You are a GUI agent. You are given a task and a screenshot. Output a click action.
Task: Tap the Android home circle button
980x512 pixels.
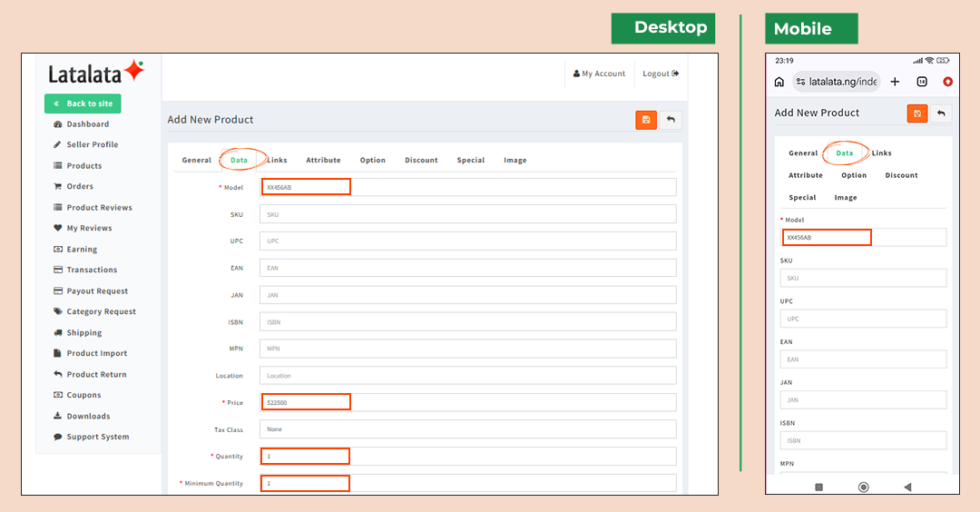864,487
